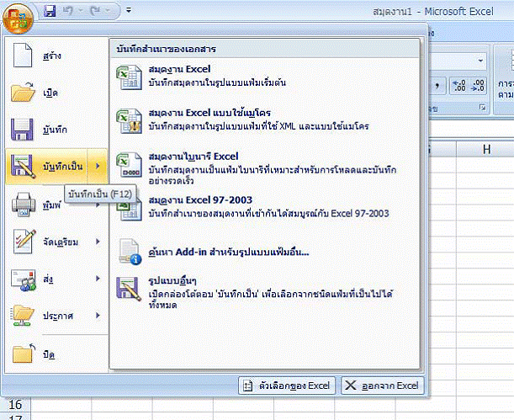Click the Redo arrow in Quick Access Toolbar
The height and width of the screenshot is (420, 514).
coord(96,11)
